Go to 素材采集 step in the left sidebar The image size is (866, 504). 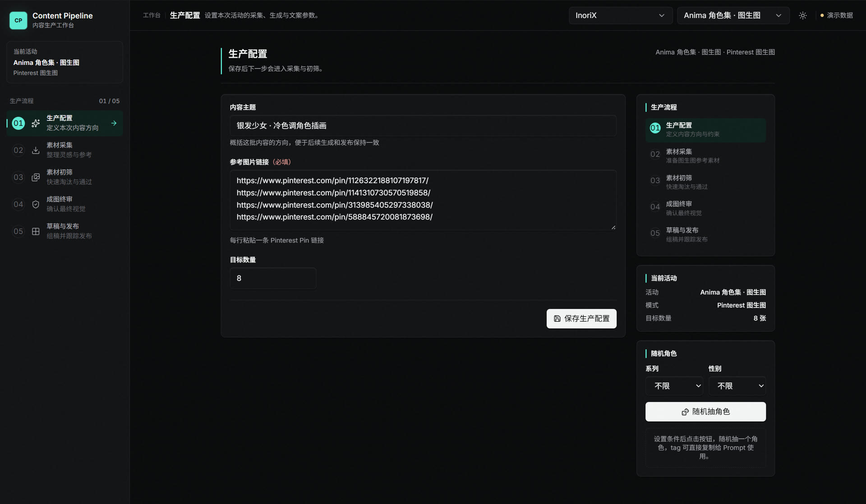coord(65,150)
